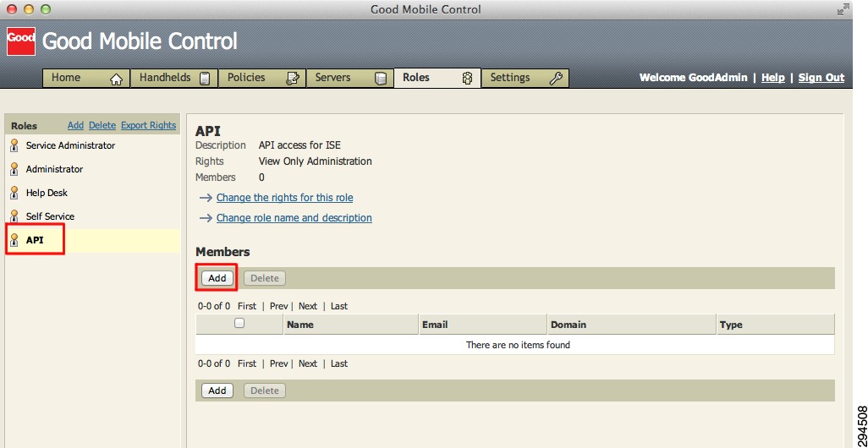Switch to the Handhelds tab
This screenshot has width=868, height=448.
(x=173, y=78)
